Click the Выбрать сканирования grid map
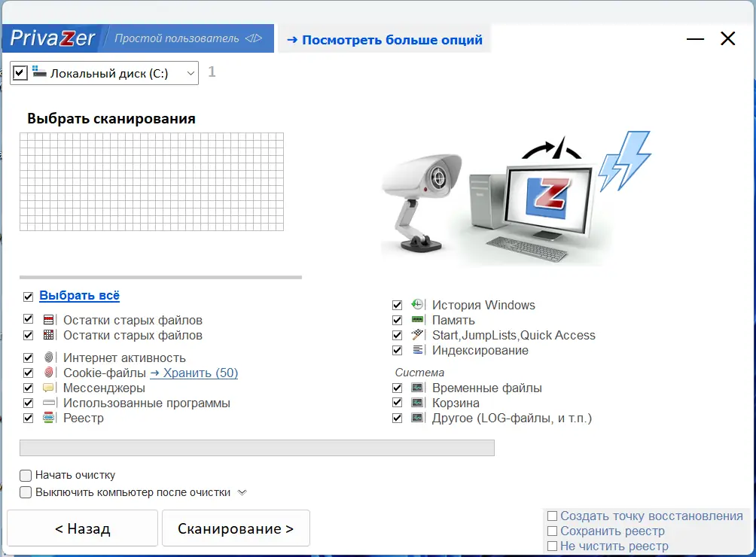 (x=151, y=181)
